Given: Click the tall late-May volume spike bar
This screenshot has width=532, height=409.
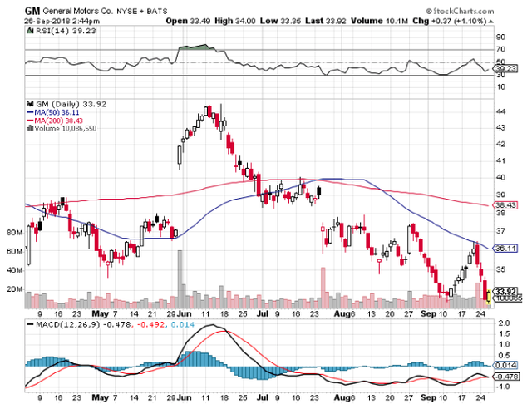Looking at the screenshot, I should point(180,279).
